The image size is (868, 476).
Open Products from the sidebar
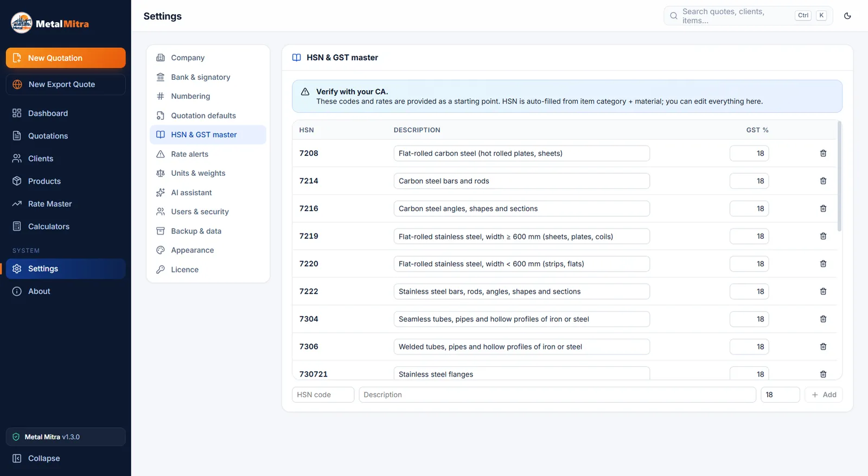tap(66, 181)
